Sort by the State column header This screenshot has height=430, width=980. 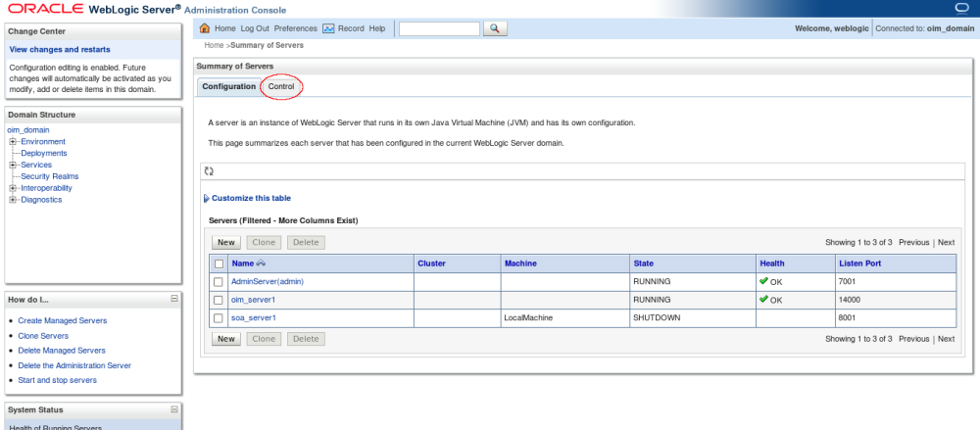point(644,263)
